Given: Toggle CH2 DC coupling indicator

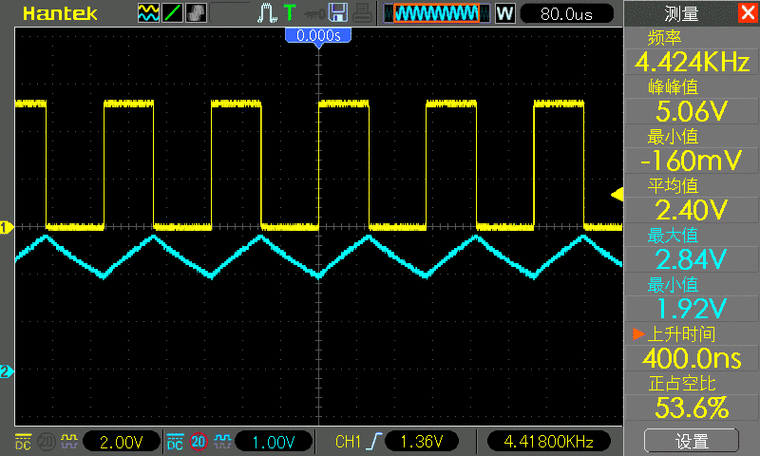Looking at the screenshot, I should pos(175,441).
